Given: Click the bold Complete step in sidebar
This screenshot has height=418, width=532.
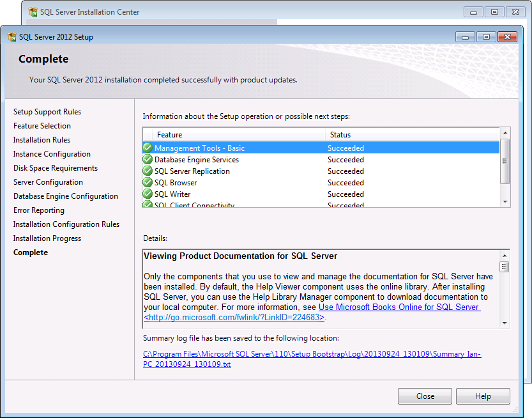Looking at the screenshot, I should (x=31, y=252).
